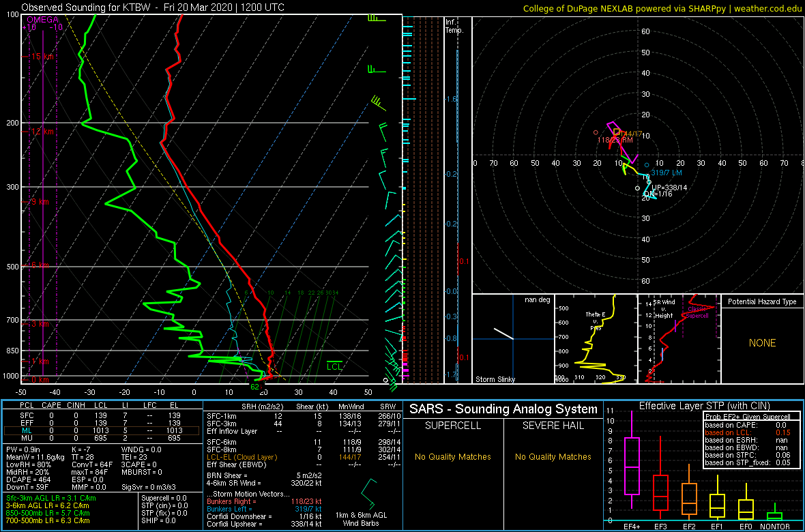
Task: Click the SEVERE HAIL column heading
Action: click(553, 426)
